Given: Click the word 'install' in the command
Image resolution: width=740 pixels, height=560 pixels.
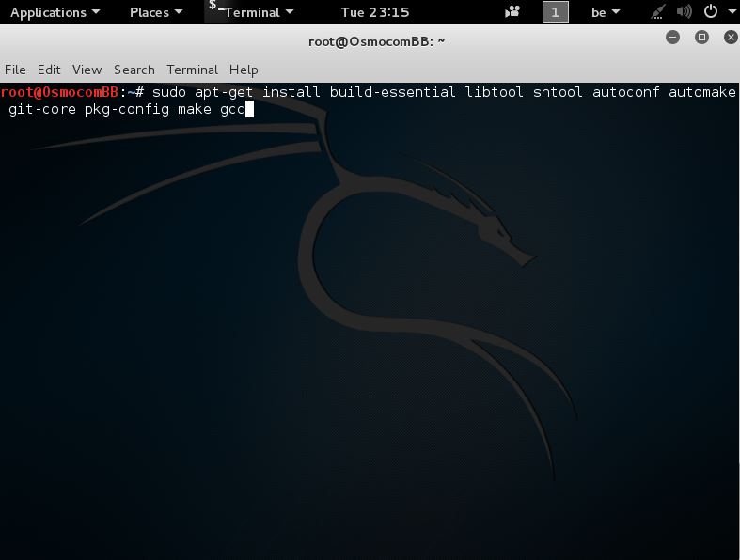Looking at the screenshot, I should coord(291,92).
